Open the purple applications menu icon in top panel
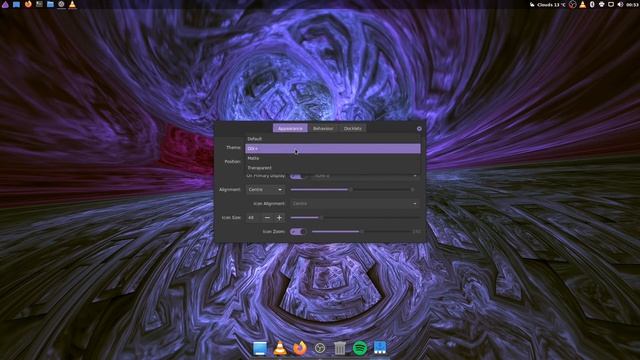This screenshot has height=360, width=640. pyautogui.click(x=5, y=4)
